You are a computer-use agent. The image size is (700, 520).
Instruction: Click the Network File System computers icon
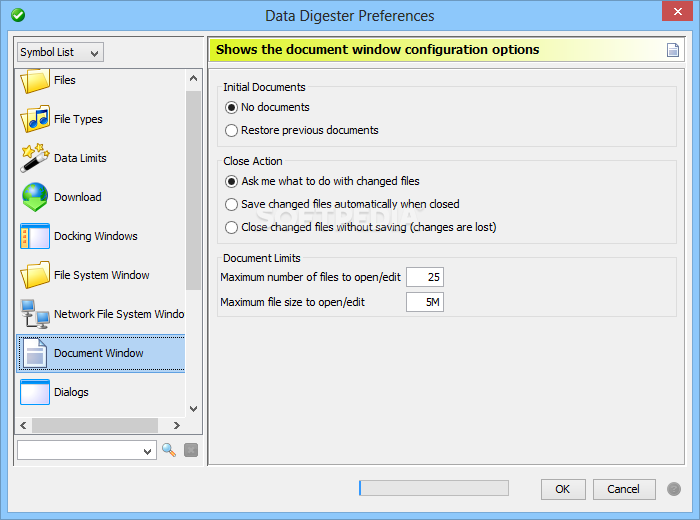(x=35, y=313)
